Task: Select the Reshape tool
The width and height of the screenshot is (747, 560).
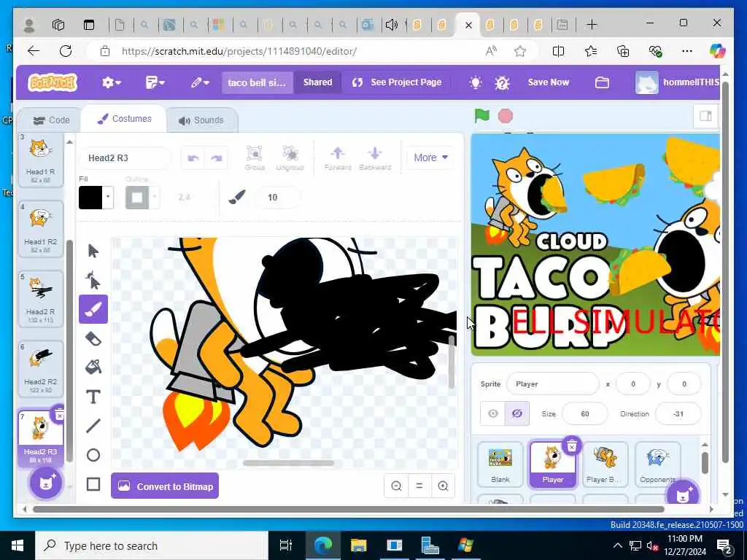Action: [93, 280]
